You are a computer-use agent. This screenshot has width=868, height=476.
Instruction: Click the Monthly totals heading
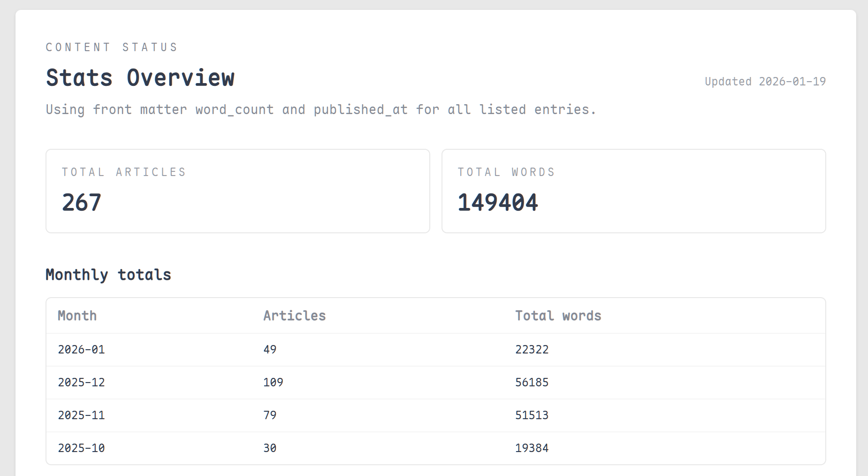pos(108,275)
